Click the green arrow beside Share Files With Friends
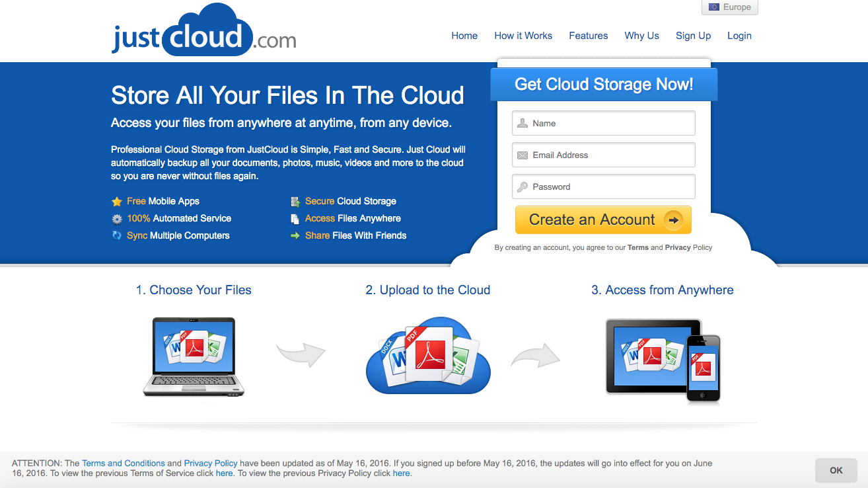Image resolution: width=868 pixels, height=488 pixels. 295,235
